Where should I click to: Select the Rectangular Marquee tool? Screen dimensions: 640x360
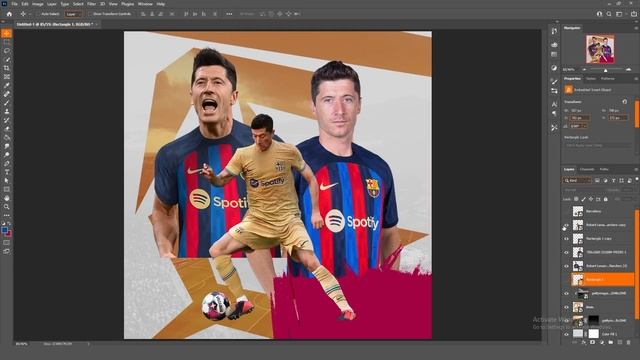pos(7,42)
